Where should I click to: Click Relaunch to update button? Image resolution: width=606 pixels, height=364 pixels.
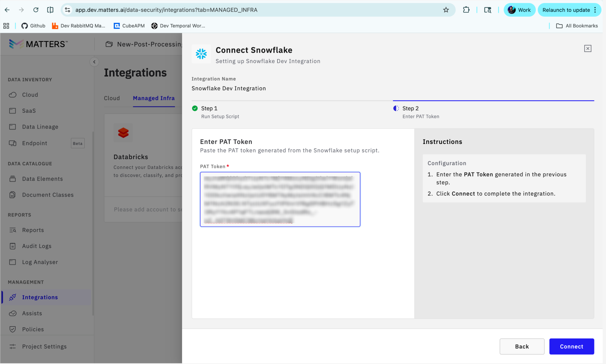coord(566,10)
